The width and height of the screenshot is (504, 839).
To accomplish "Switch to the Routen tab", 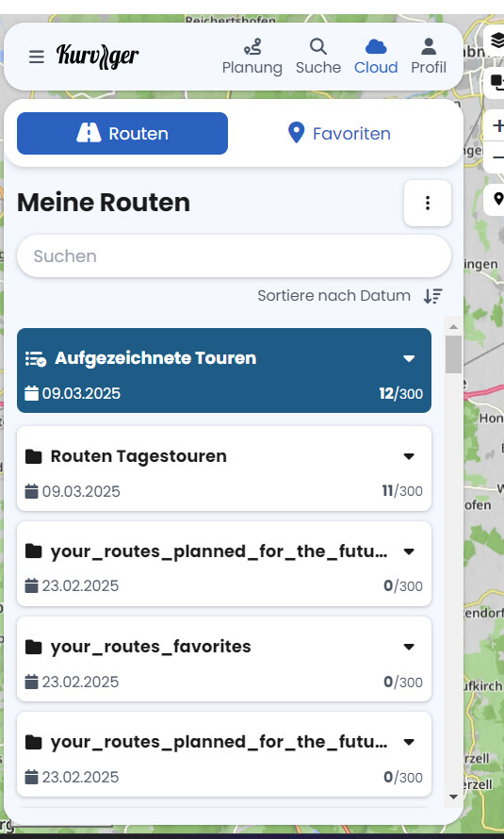I will click(122, 133).
